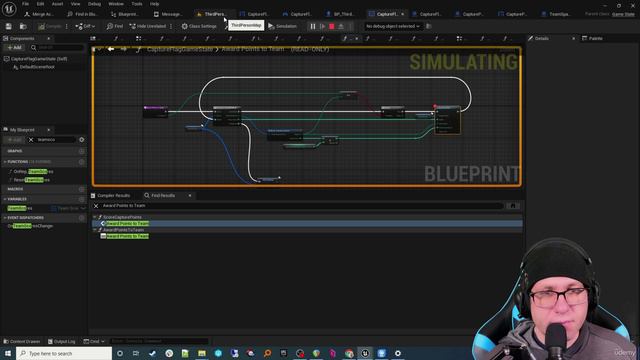Switch to the Message Log tab
This screenshot has width=640, height=360.
tap(168, 14)
